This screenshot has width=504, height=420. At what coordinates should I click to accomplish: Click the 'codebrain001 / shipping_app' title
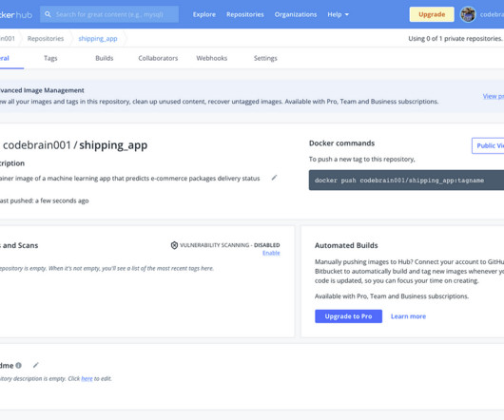[75, 145]
